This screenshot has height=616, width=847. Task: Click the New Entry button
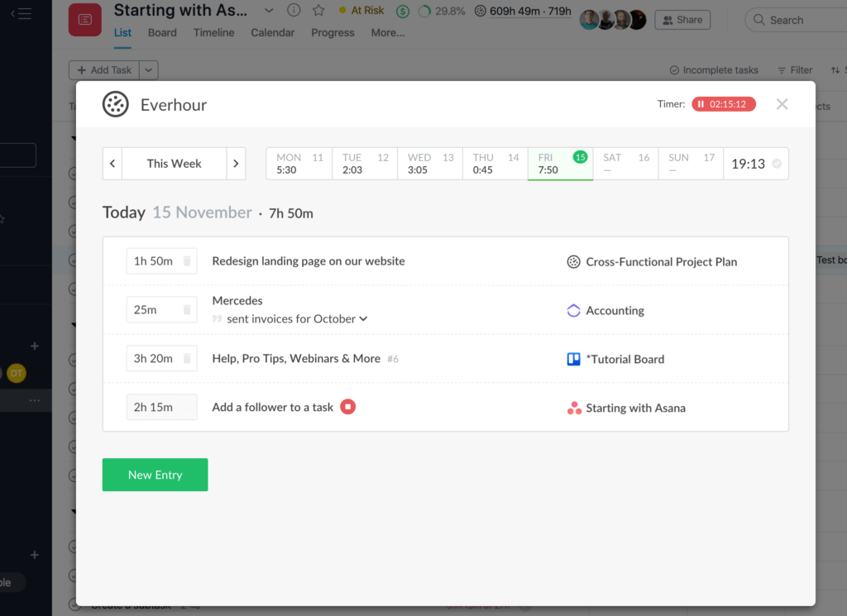click(x=155, y=475)
